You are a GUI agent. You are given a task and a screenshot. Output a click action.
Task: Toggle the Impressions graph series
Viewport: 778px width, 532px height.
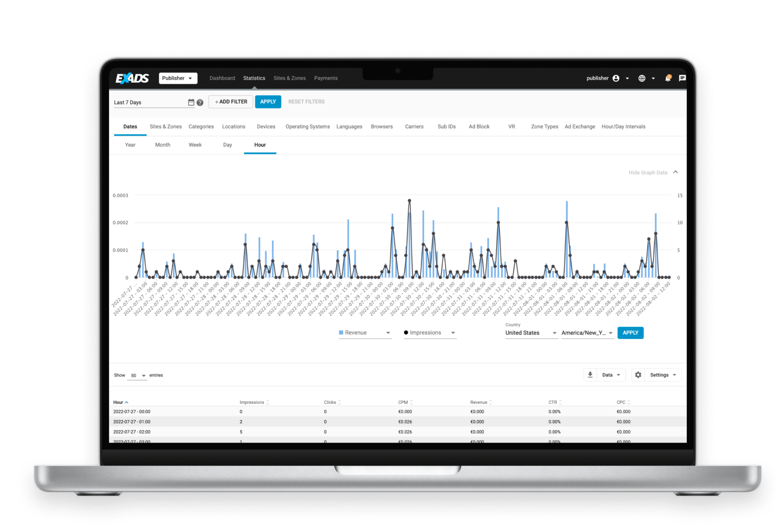tap(429, 333)
